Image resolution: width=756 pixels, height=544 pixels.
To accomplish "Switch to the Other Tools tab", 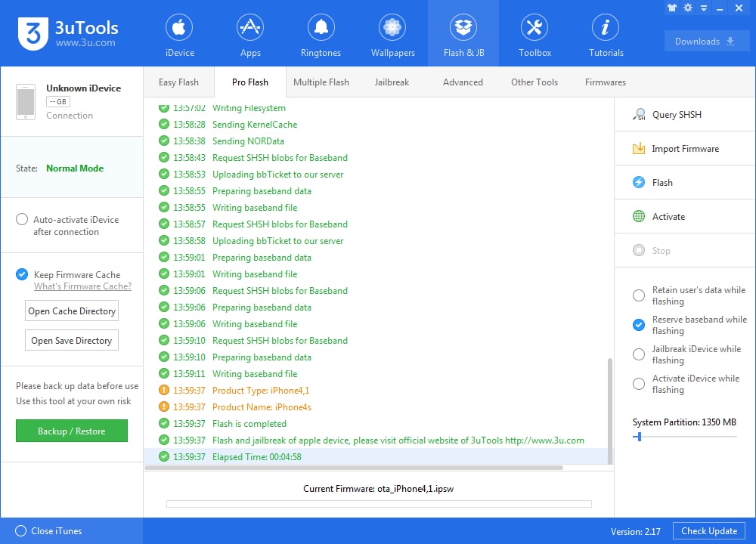I will [x=534, y=82].
